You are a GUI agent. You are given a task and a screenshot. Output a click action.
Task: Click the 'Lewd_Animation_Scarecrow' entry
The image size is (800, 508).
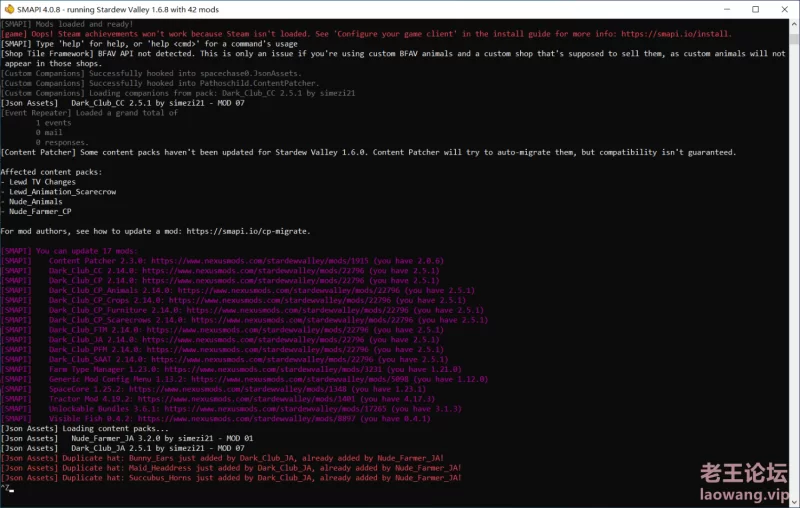click(62, 192)
